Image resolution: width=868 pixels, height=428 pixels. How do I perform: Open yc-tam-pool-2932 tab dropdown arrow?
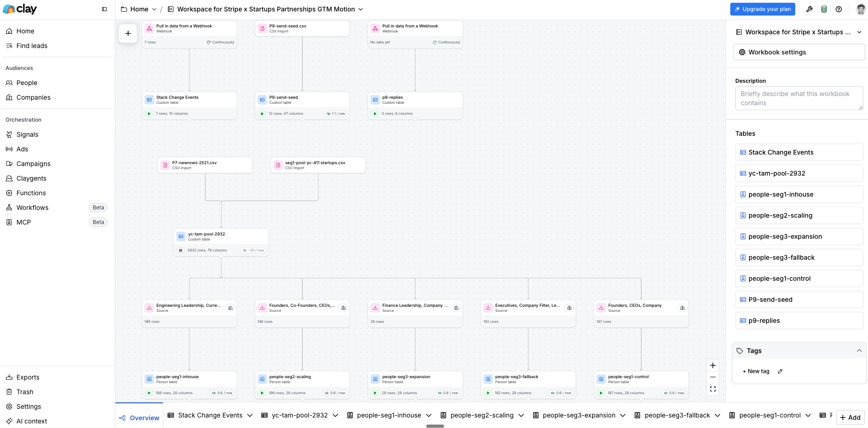click(335, 415)
